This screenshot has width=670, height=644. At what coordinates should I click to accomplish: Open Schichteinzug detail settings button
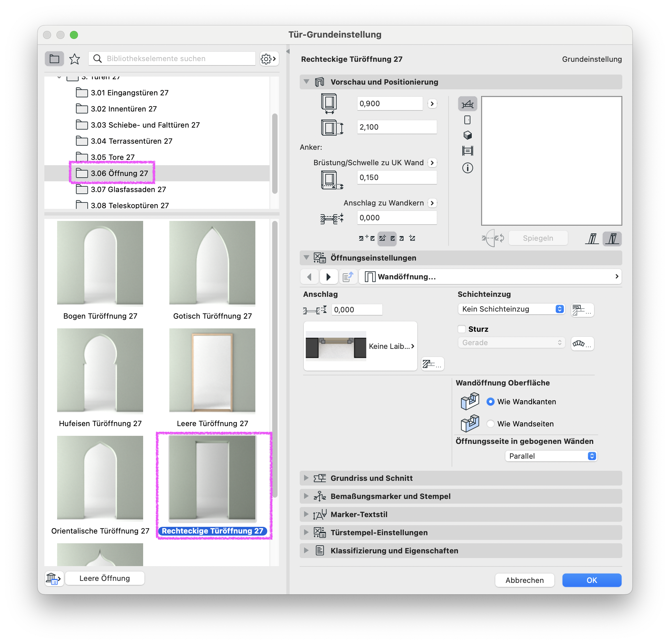[582, 310]
